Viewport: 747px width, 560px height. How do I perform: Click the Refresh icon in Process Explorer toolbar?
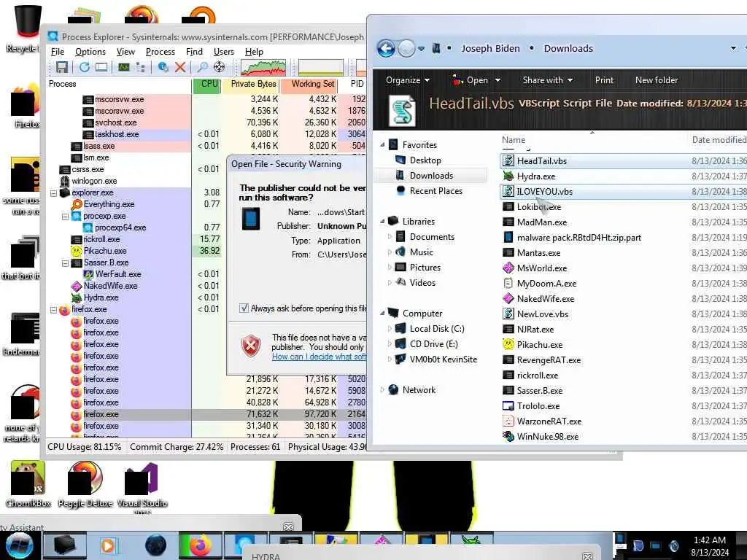coord(85,67)
